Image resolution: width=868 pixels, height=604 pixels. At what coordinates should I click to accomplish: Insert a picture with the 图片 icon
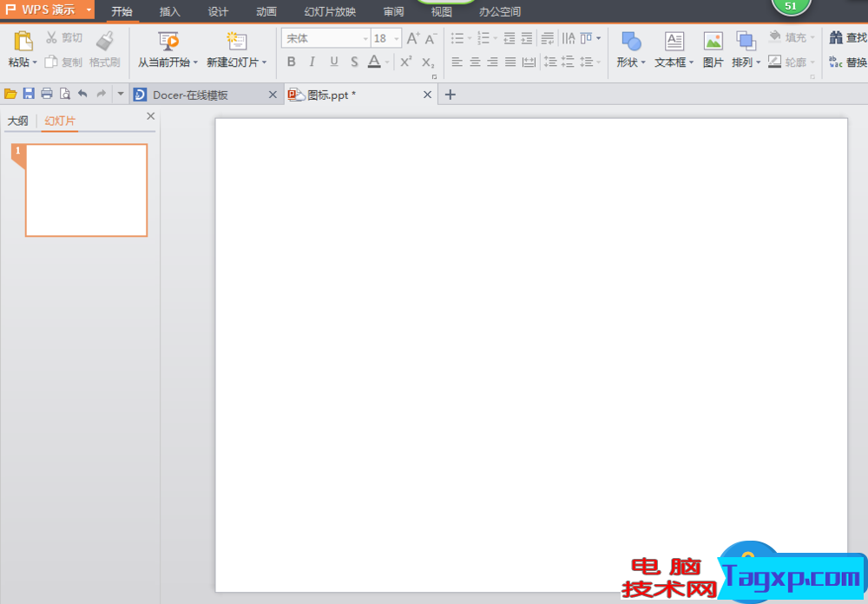713,41
